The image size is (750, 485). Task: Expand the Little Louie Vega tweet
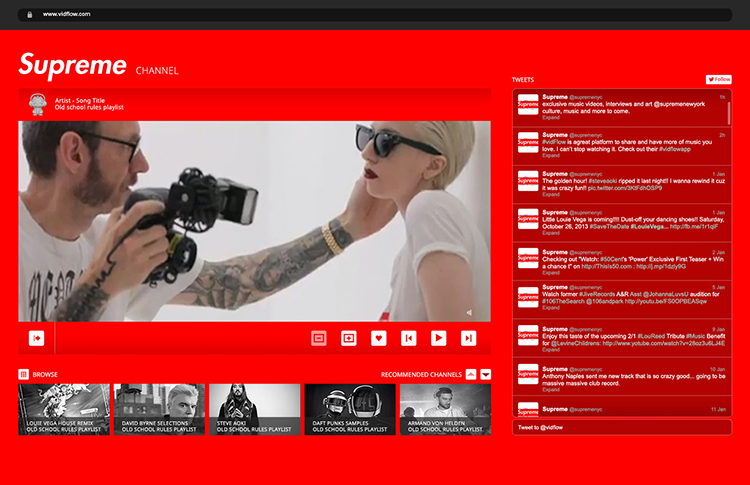pyautogui.click(x=551, y=233)
